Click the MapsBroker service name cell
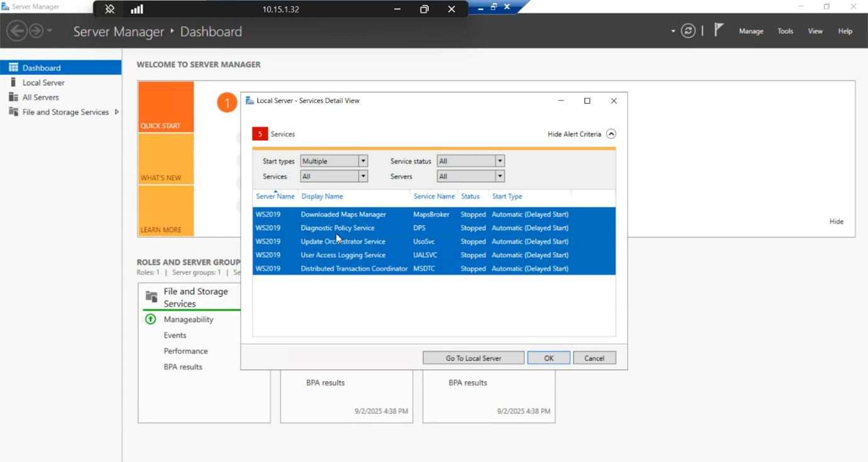This screenshot has width=868, height=462. pos(431,214)
